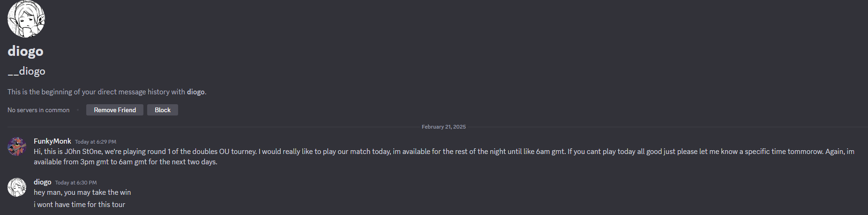Screen dimensions: 868x215
Task: Click the 'February 21, 2025' date divider
Action: (x=443, y=127)
